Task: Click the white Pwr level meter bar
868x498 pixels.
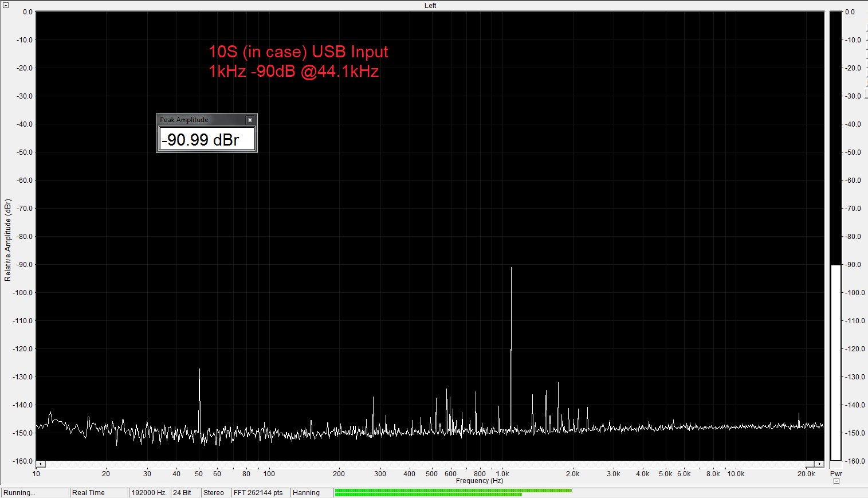Action: (836, 363)
